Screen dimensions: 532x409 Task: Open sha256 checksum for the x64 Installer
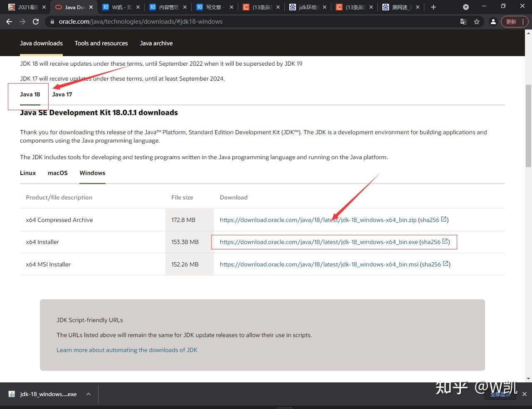pyautogui.click(x=431, y=241)
